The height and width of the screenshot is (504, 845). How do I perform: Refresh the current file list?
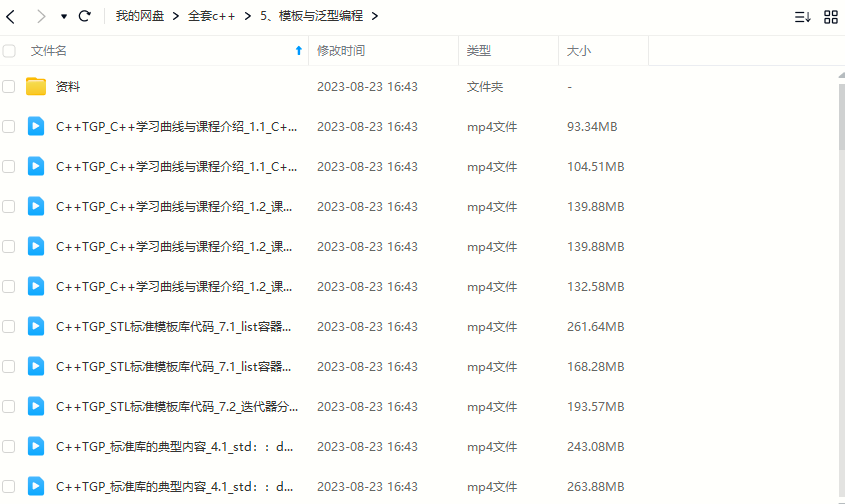(85, 16)
